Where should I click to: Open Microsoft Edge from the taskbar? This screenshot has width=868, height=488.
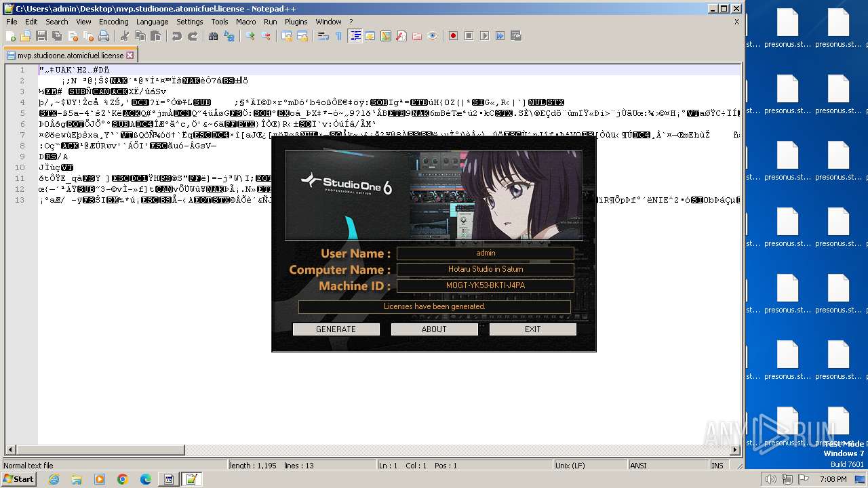(x=146, y=479)
